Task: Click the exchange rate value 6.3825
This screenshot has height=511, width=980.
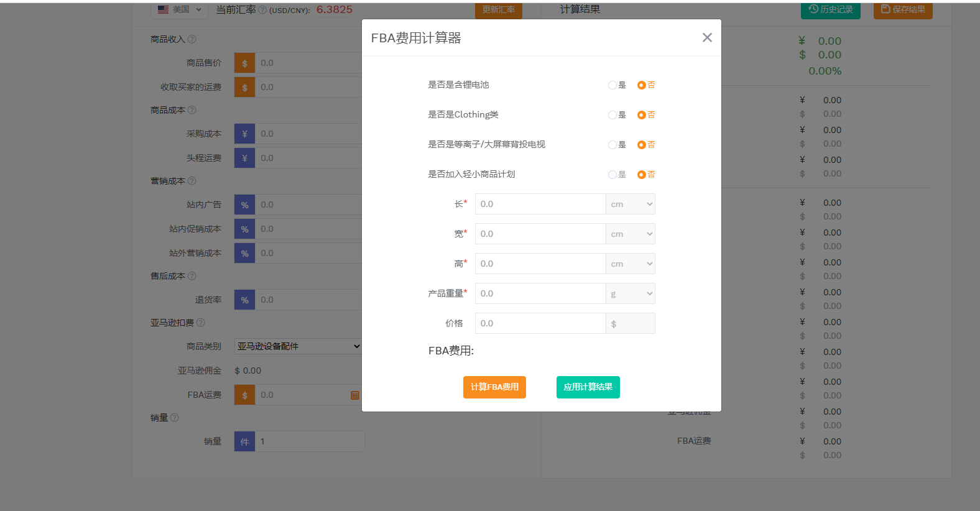Action: [x=335, y=9]
